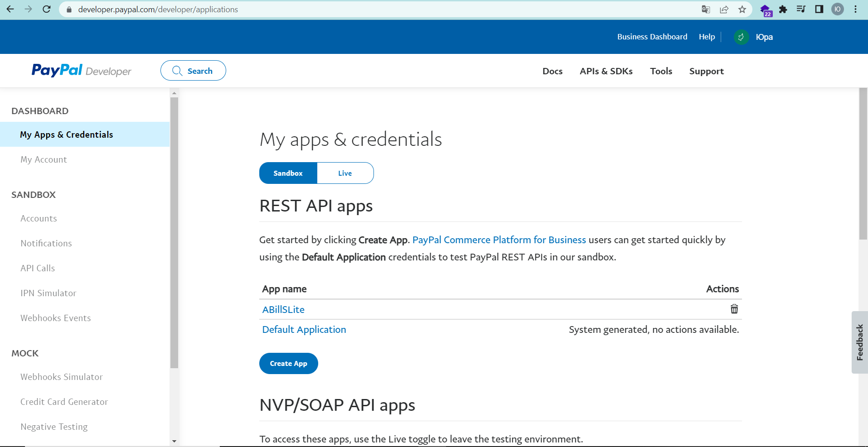Open the Webhooks Simulator
The image size is (868, 447).
pyautogui.click(x=62, y=377)
